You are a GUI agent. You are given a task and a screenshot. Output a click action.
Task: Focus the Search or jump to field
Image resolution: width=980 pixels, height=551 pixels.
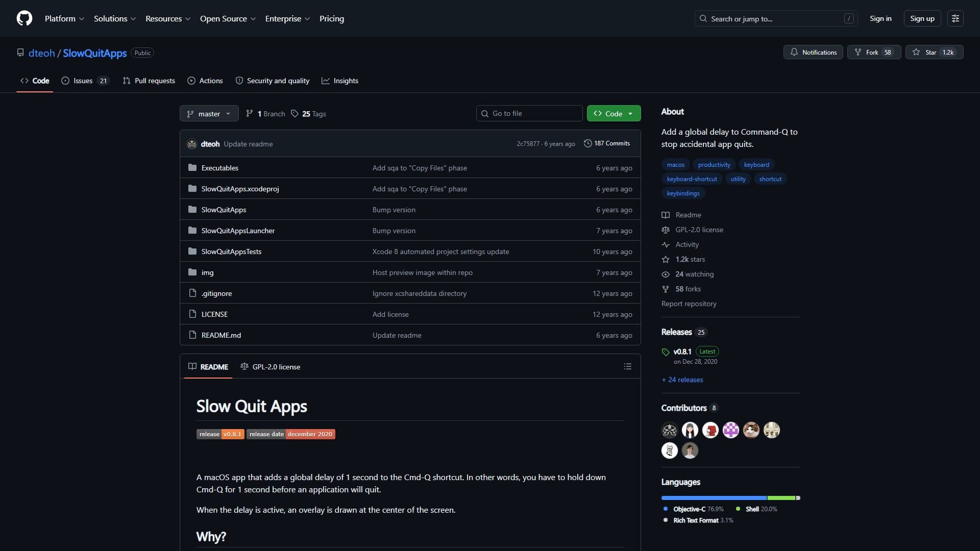[776, 18]
